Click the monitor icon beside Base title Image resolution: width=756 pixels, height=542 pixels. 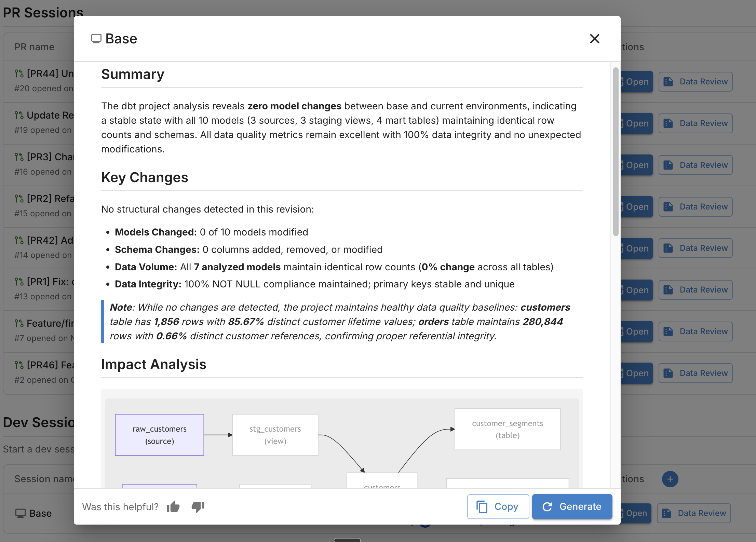point(96,39)
